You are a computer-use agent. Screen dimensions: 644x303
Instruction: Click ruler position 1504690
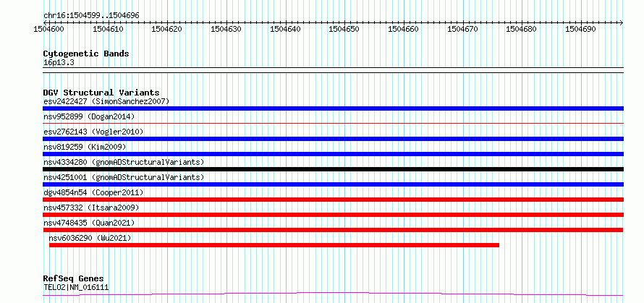[582, 29]
